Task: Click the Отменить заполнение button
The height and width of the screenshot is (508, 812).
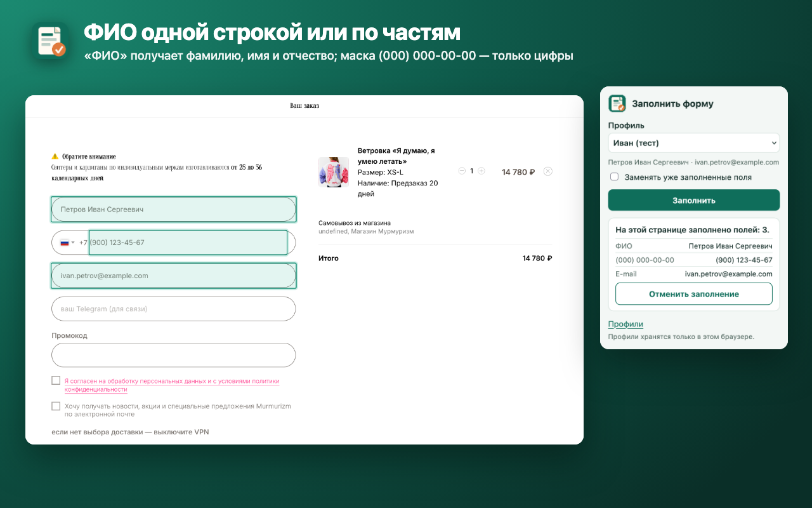Action: coord(694,294)
